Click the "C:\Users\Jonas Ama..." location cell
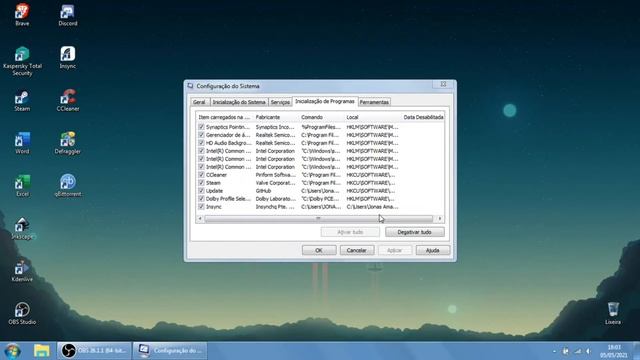This screenshot has height=360, width=640. tap(373, 207)
